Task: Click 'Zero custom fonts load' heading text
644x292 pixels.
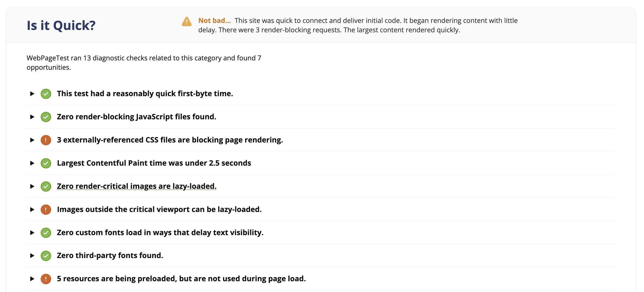Action: coord(160,232)
